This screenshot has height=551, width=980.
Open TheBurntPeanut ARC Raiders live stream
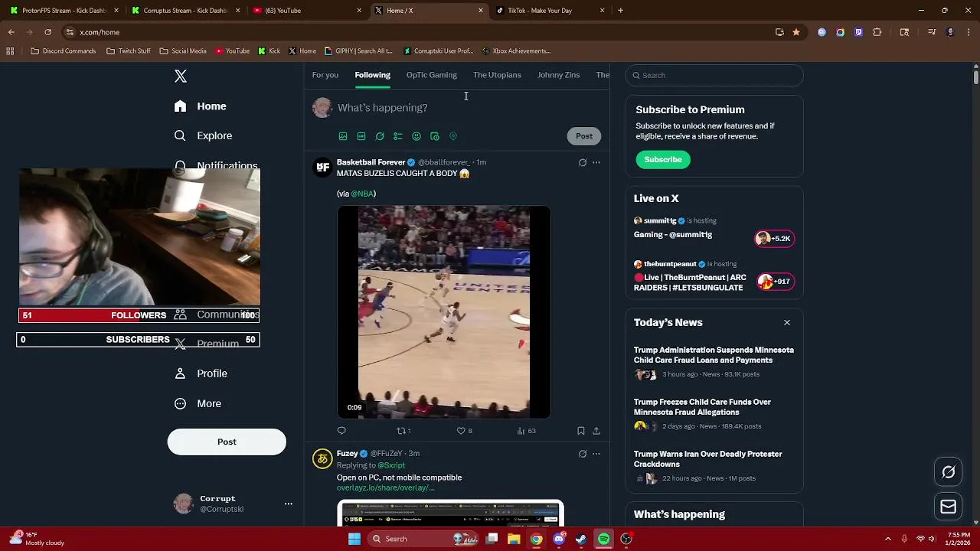[714, 276]
